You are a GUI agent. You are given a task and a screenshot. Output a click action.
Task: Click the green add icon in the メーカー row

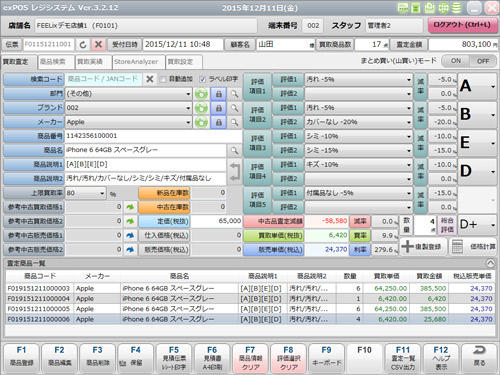[x=201, y=122]
